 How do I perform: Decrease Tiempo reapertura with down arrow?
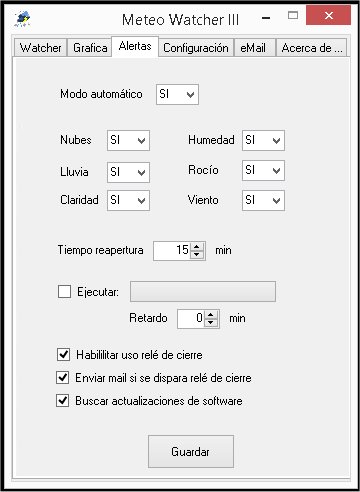pos(197,255)
